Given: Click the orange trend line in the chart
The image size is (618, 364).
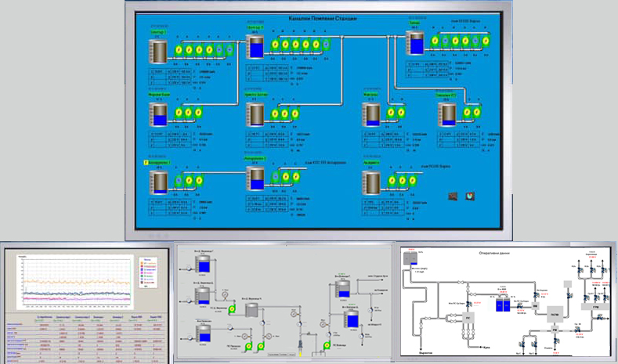Looking at the screenshot, I should point(77,282).
